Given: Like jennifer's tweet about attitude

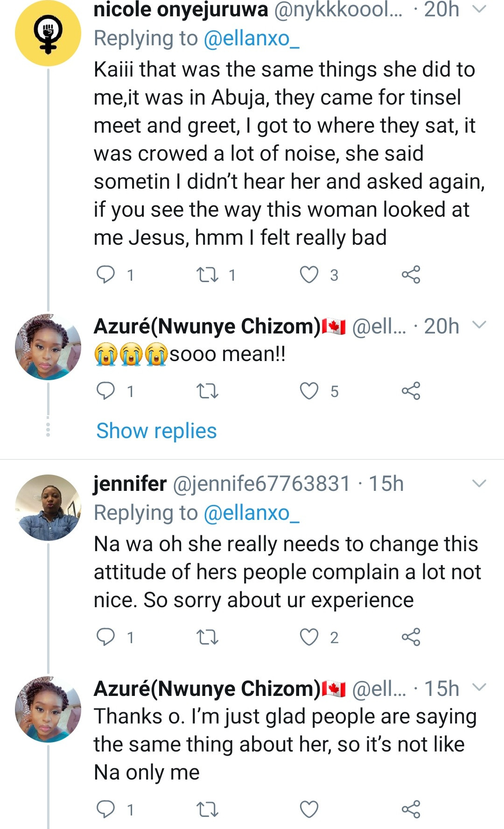Looking at the screenshot, I should (x=309, y=637).
